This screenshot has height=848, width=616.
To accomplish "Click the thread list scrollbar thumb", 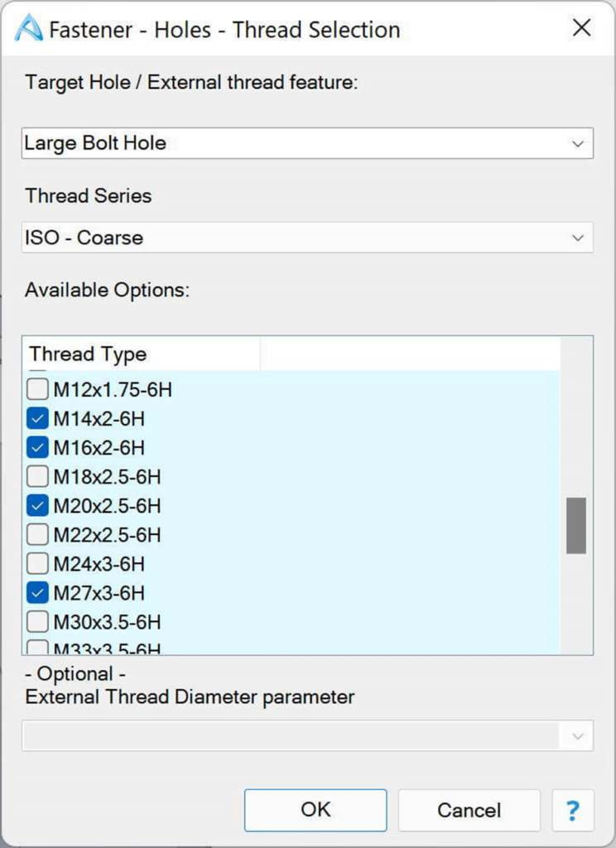I will [576, 525].
